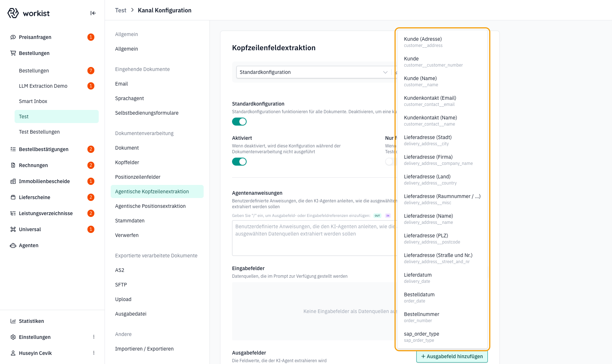Click the workist logo icon

coord(13,13)
